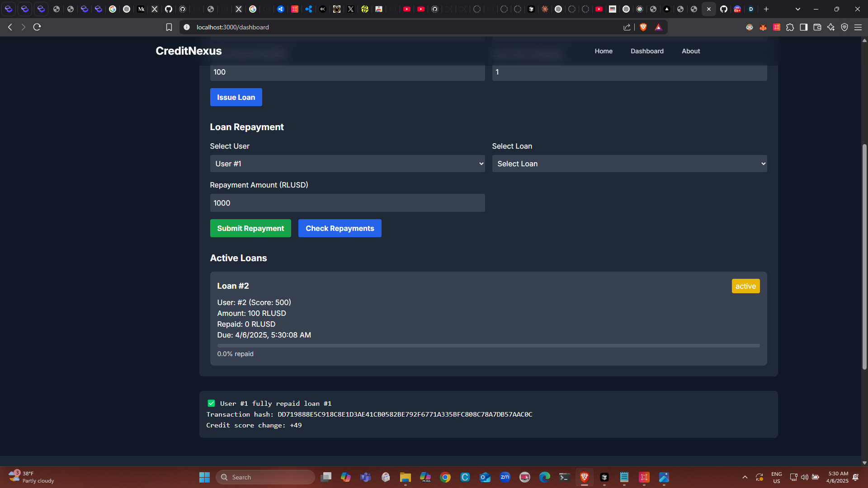Focus the Repayment Amount input field
The image size is (868, 488).
pyautogui.click(x=347, y=203)
